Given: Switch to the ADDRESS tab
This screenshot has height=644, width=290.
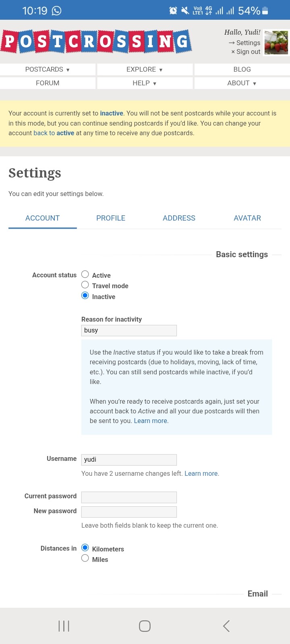Looking at the screenshot, I should [179, 218].
